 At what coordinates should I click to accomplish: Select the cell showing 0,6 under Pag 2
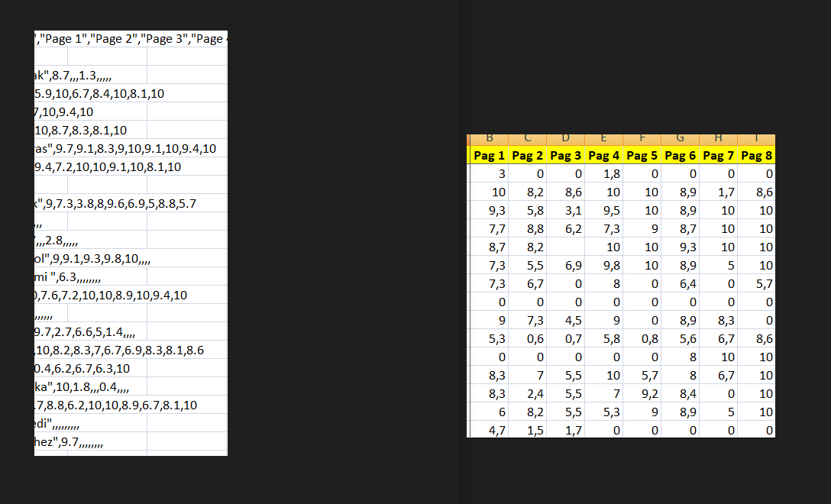pyautogui.click(x=528, y=339)
